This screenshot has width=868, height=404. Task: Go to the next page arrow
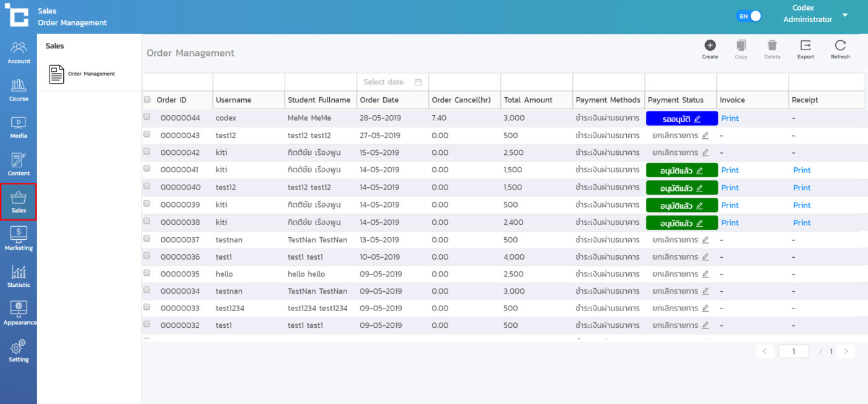point(846,351)
